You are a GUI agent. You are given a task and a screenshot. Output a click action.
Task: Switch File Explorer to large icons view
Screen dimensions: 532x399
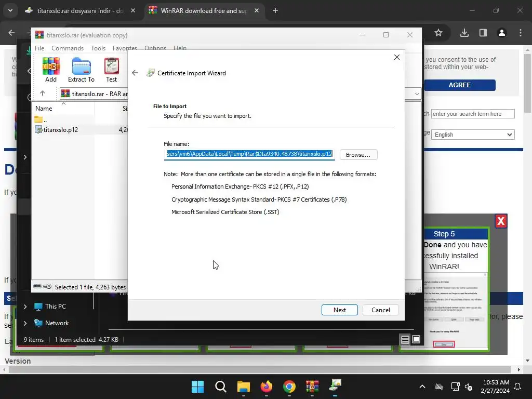[416, 339]
